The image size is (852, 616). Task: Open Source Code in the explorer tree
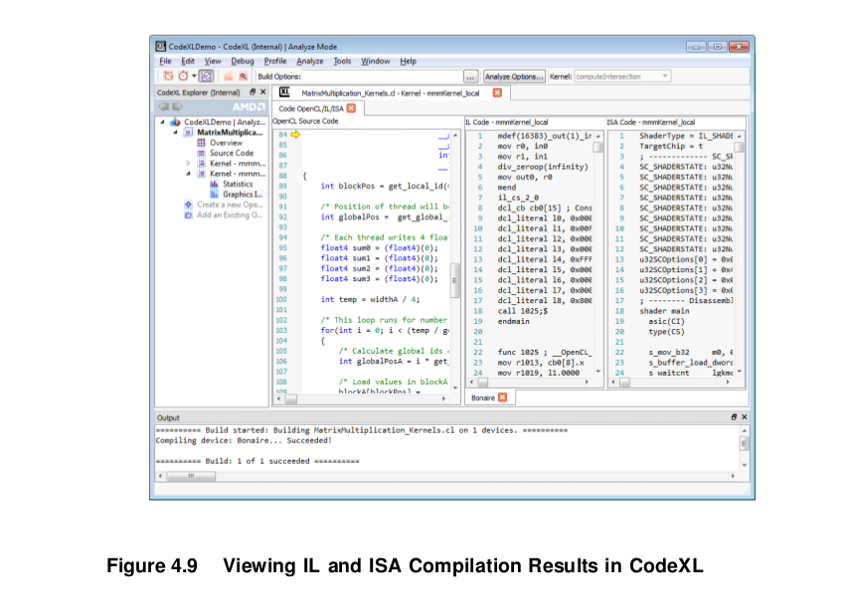pos(232,153)
